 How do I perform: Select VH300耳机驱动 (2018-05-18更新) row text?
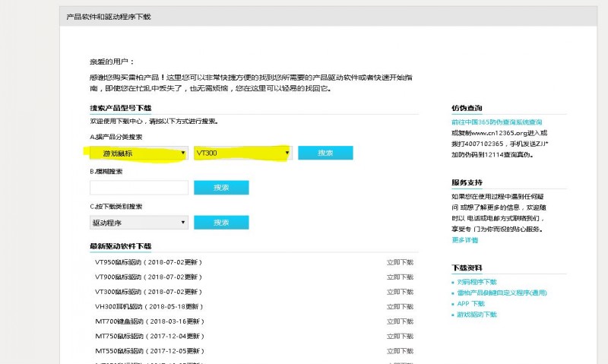tap(149, 307)
